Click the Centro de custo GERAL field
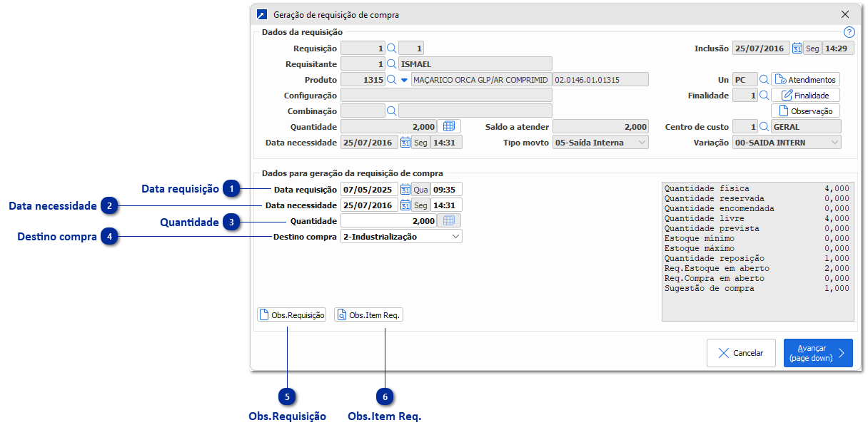868x435 pixels. click(807, 127)
